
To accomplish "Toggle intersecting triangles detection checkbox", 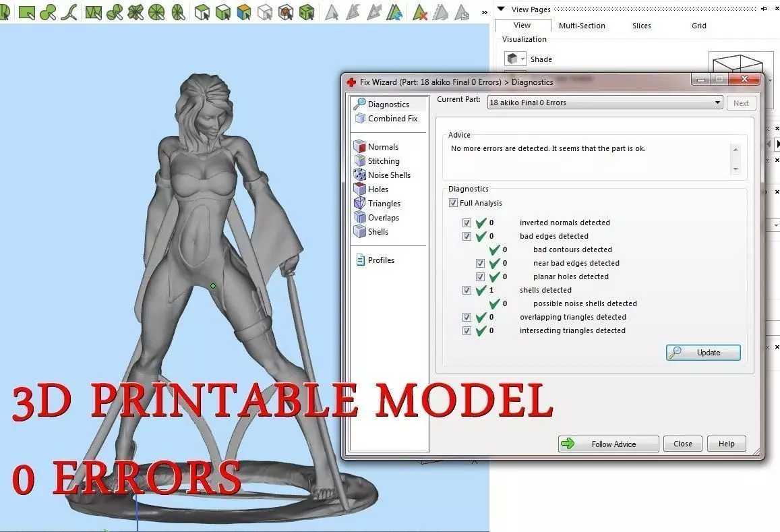I will point(467,331).
